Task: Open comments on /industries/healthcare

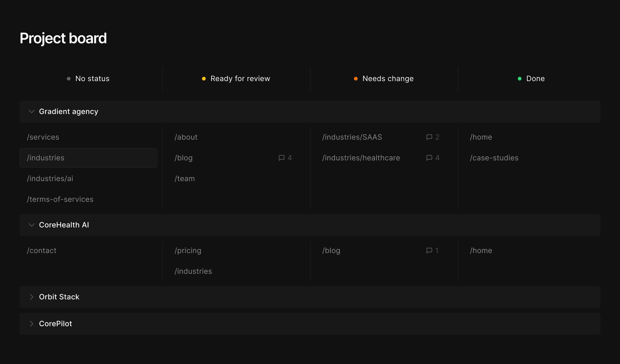Action: pyautogui.click(x=429, y=158)
